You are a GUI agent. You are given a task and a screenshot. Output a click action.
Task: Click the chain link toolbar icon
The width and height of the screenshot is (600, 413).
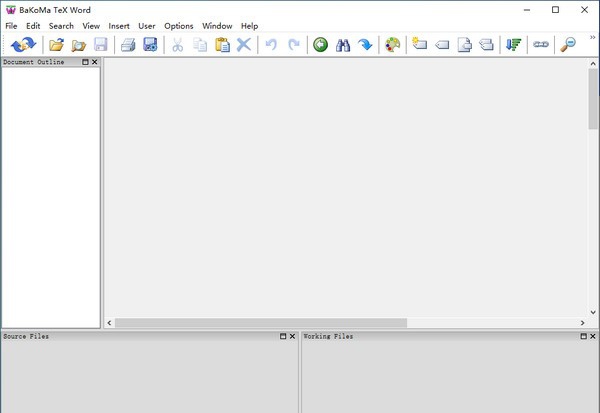click(x=541, y=45)
